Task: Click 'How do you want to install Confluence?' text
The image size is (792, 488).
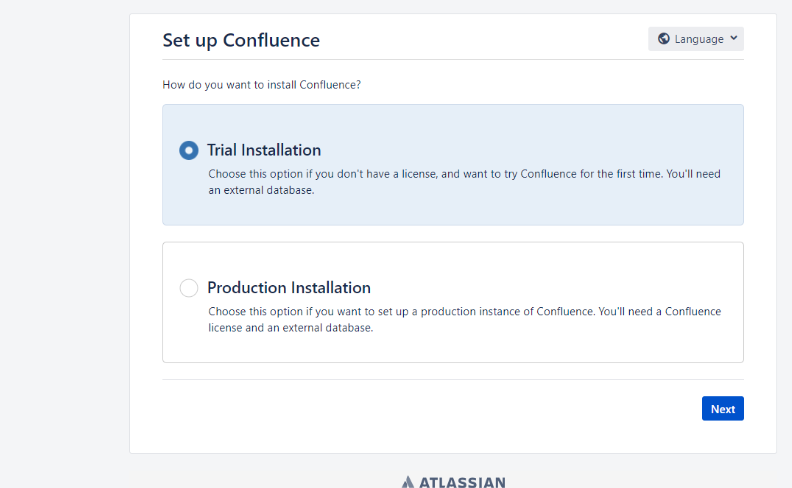Action: pyautogui.click(x=262, y=85)
